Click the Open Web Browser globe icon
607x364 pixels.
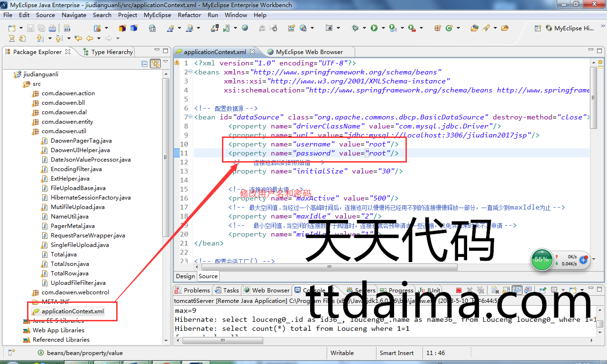pyautogui.click(x=245, y=28)
